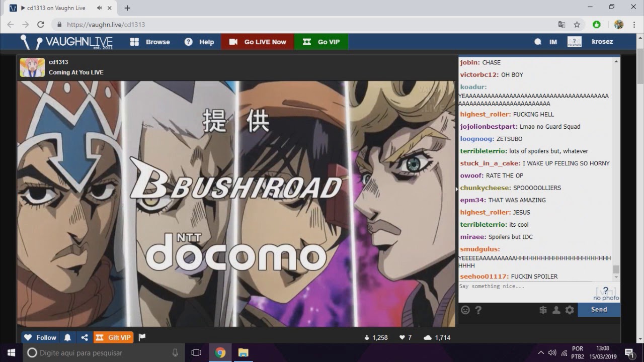
Task: Open the Help menu
Action: [199, 42]
